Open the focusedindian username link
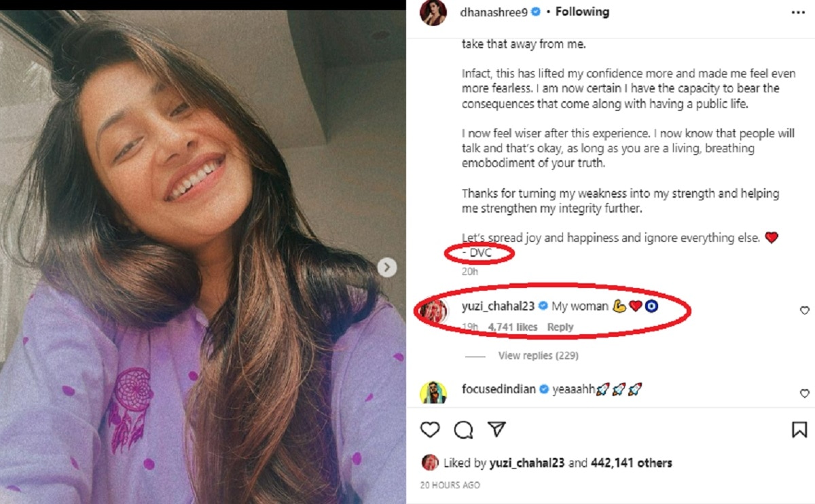 pyautogui.click(x=499, y=389)
